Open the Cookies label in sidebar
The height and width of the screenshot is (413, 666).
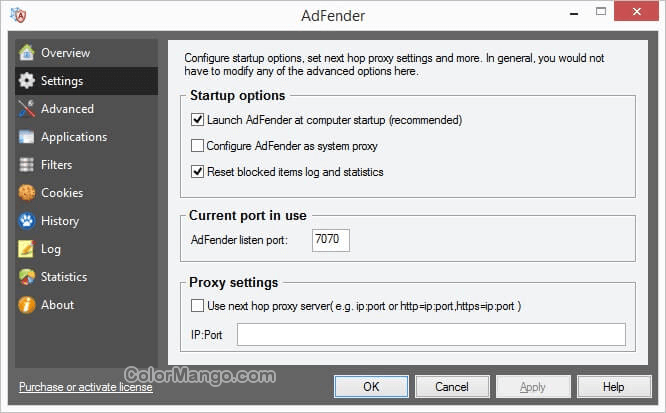point(62,193)
